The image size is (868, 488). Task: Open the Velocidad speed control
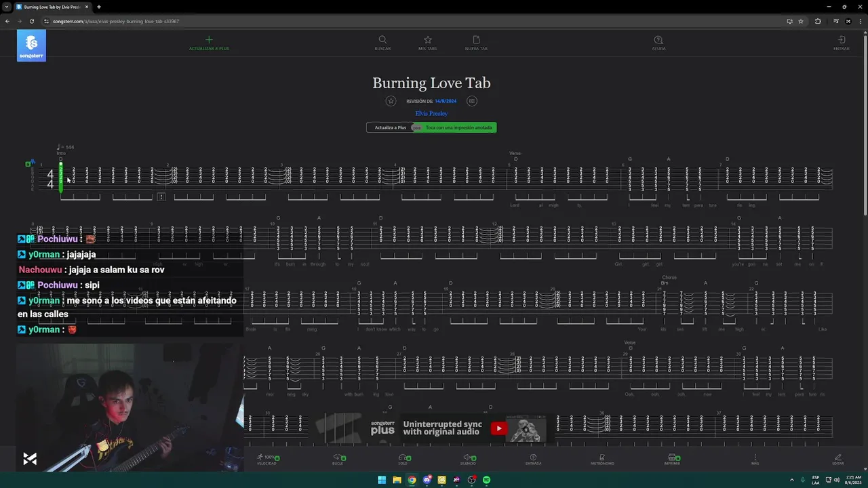click(267, 459)
